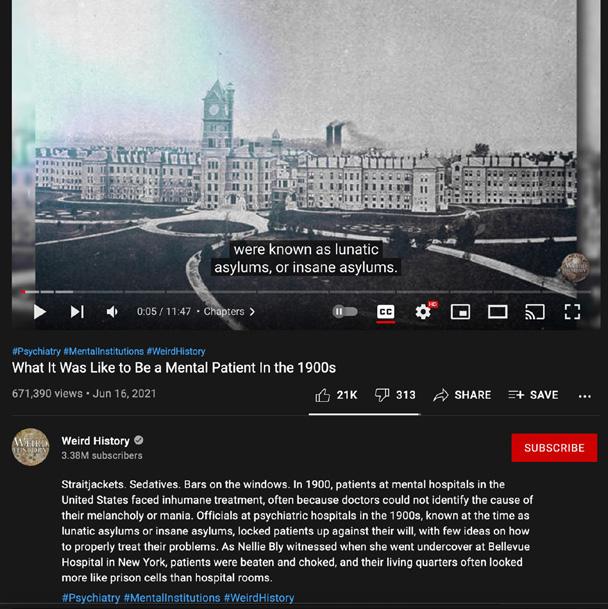Turn off closed captions
Screen dimensions: 608x609
coord(386,311)
